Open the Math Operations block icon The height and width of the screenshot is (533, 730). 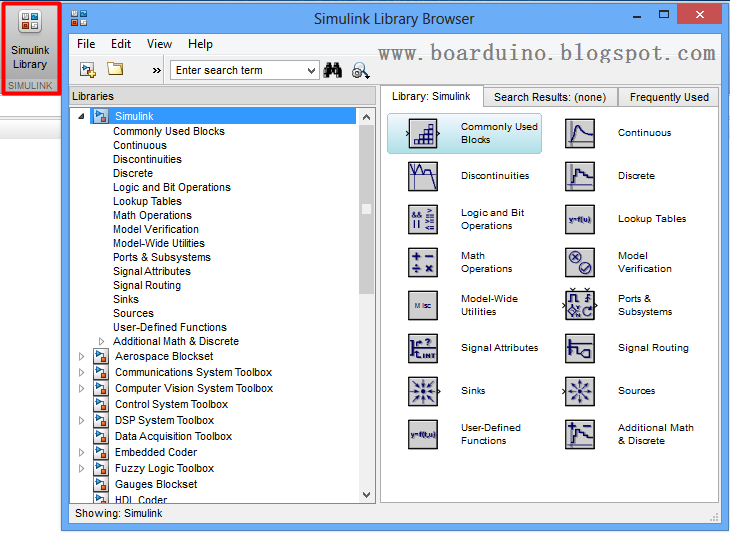pos(423,263)
